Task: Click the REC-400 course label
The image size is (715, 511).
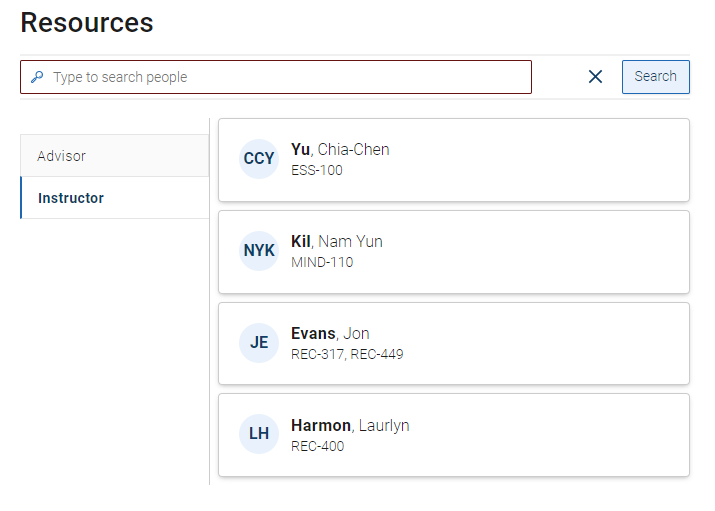Action: (x=317, y=446)
